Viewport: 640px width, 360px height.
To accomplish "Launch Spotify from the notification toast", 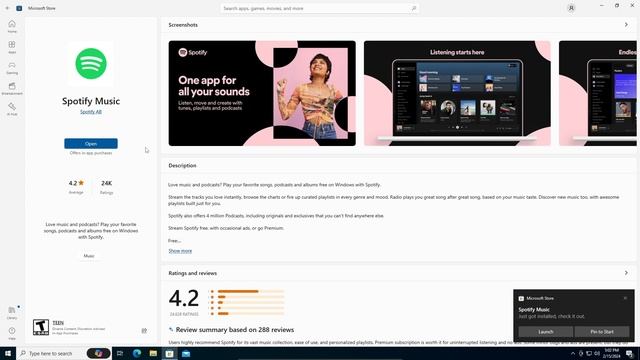I will tap(545, 332).
